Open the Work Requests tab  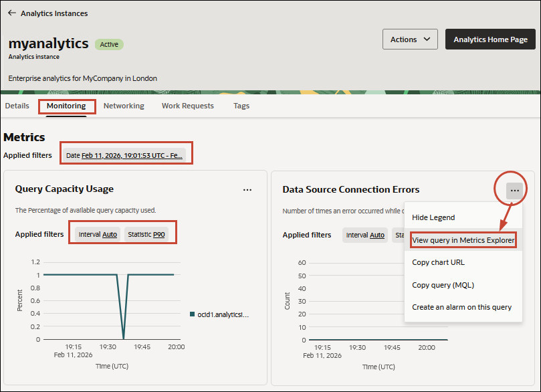pos(187,106)
